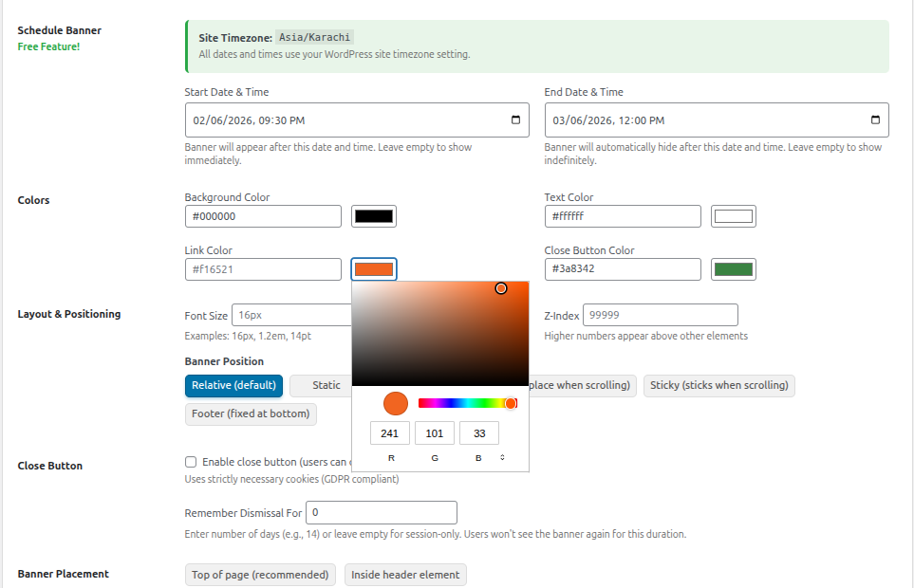Click the Text Color white swatch
The image size is (914, 588).
(x=733, y=215)
